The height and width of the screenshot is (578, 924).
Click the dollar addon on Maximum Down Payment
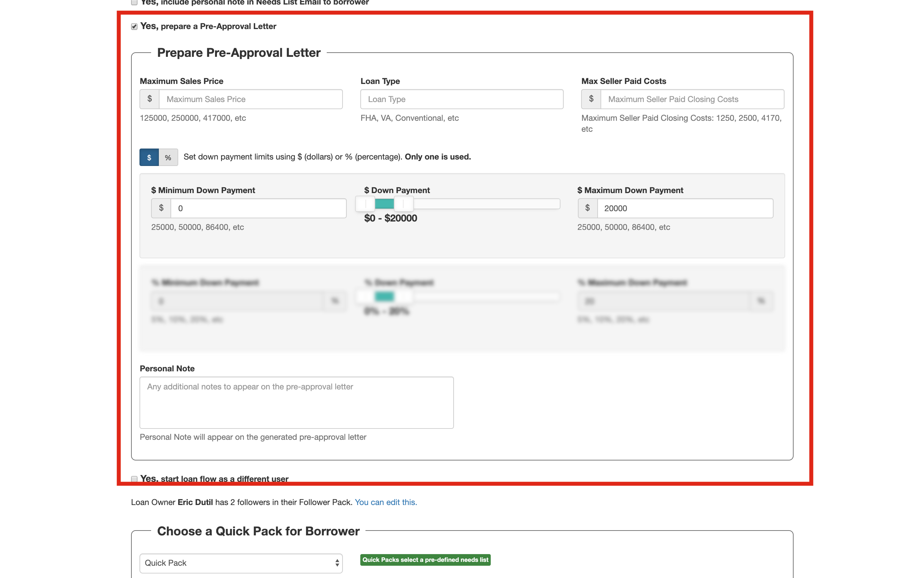pyautogui.click(x=587, y=208)
